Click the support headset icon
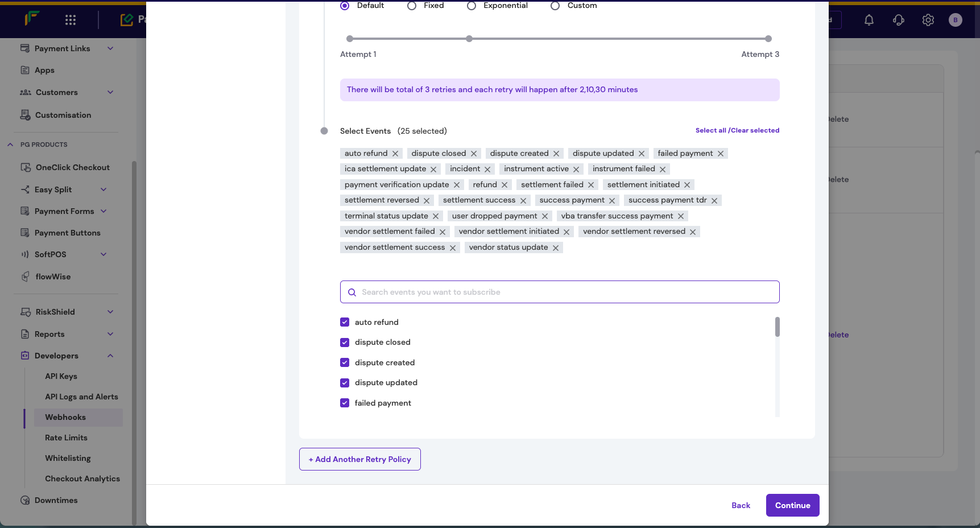 (898, 20)
